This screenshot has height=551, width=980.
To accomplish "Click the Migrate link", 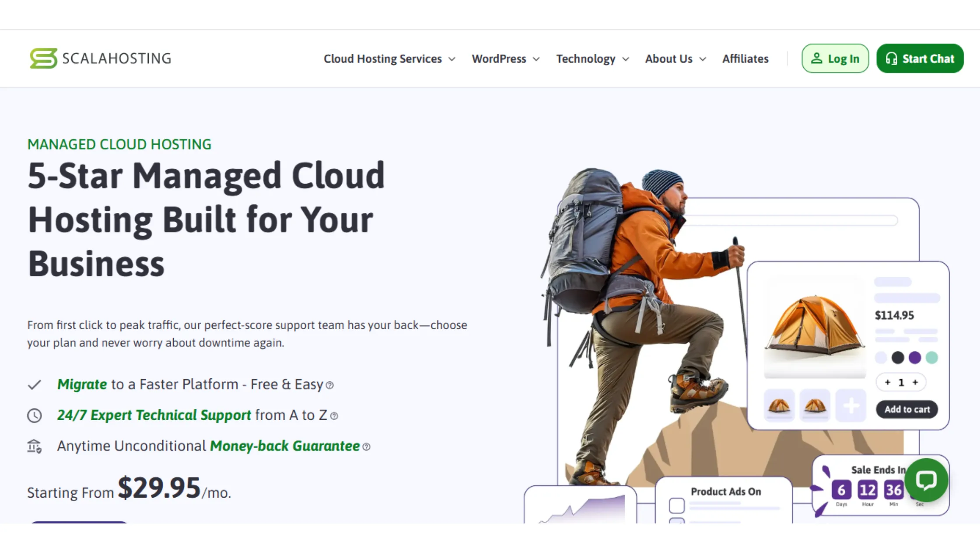I will pyautogui.click(x=82, y=384).
